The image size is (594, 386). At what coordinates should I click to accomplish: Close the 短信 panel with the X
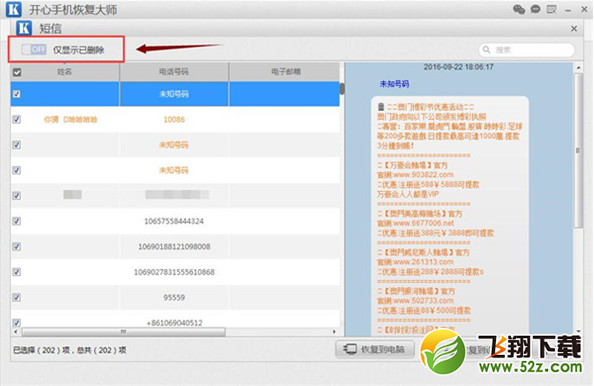(574, 28)
